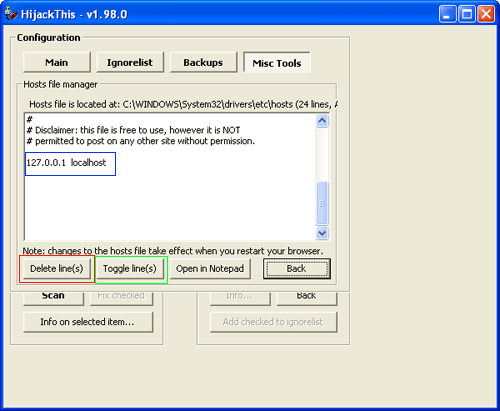Switch to the Ignorelist tab
500x411 pixels.
(x=130, y=62)
